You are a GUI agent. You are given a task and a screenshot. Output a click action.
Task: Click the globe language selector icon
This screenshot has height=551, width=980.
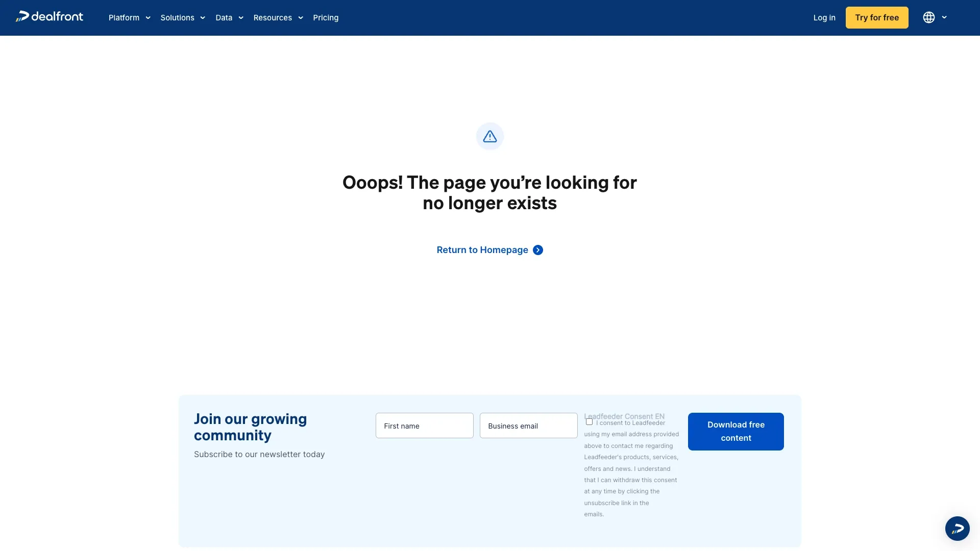click(x=928, y=17)
